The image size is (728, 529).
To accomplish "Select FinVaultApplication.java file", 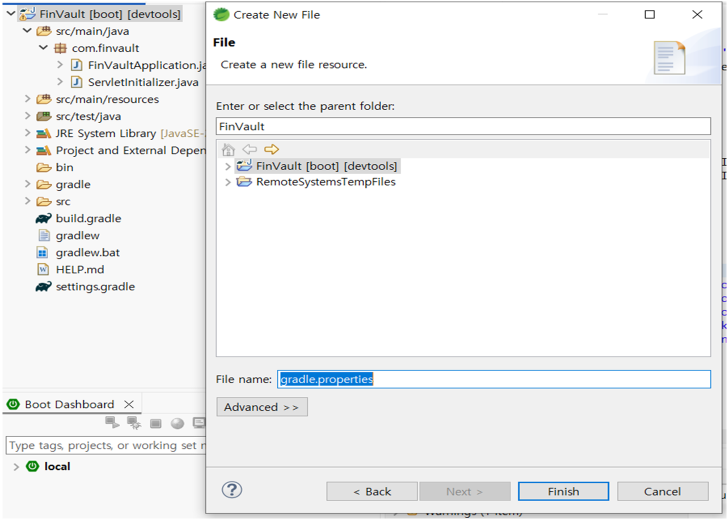I will point(146,65).
